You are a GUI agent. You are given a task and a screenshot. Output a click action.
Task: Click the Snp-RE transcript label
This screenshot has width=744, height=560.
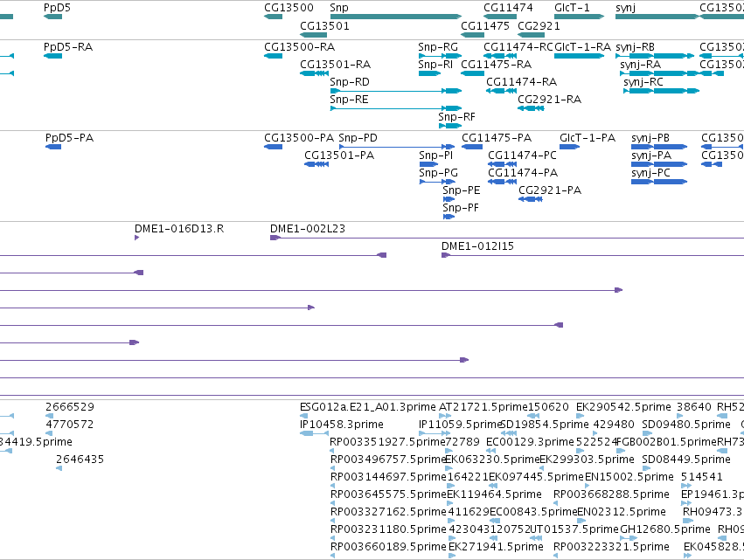[x=349, y=100]
